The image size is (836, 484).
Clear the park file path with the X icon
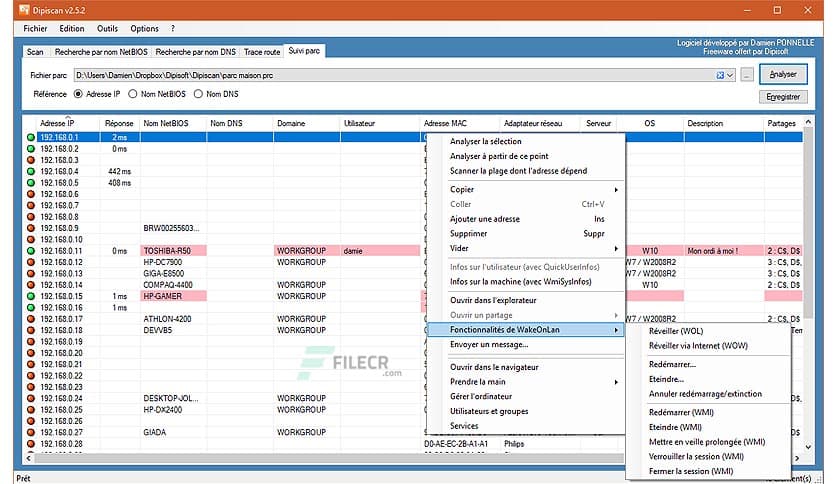pyautogui.click(x=720, y=76)
